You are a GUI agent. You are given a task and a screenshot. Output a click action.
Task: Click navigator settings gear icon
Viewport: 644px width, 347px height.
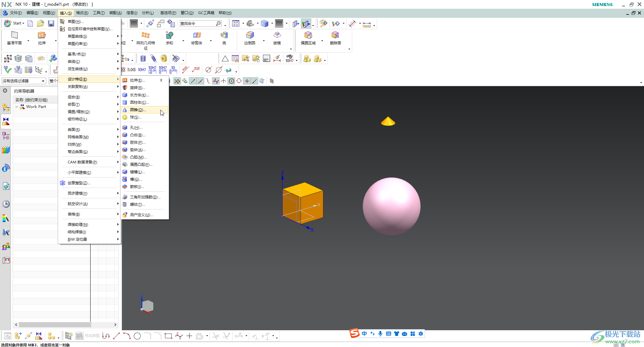point(5,91)
